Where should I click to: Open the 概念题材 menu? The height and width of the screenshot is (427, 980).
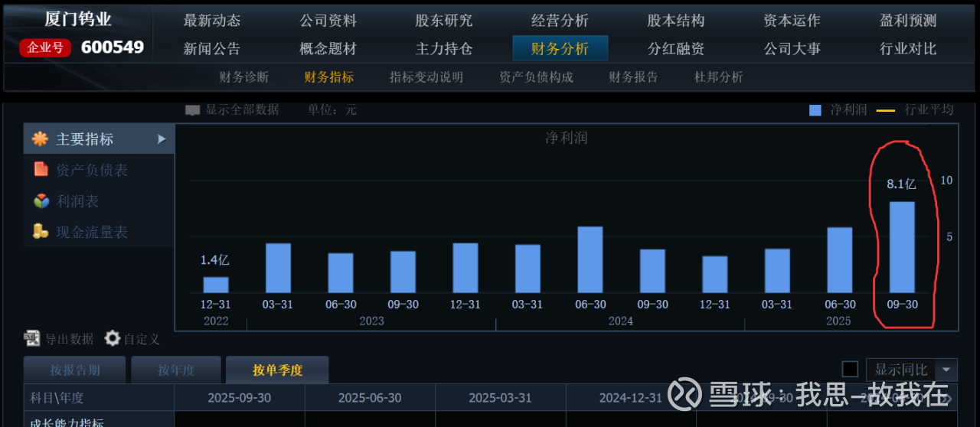pyautogui.click(x=328, y=48)
